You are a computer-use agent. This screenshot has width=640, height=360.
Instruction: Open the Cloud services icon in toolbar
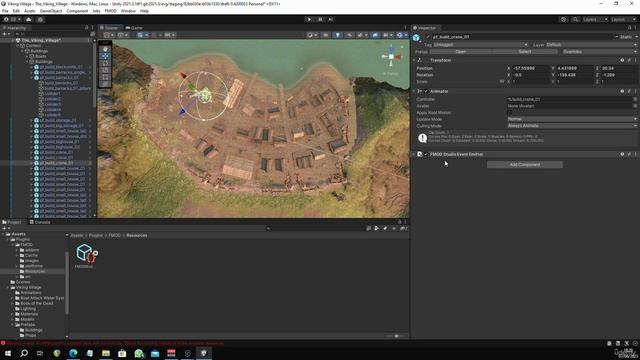click(28, 20)
